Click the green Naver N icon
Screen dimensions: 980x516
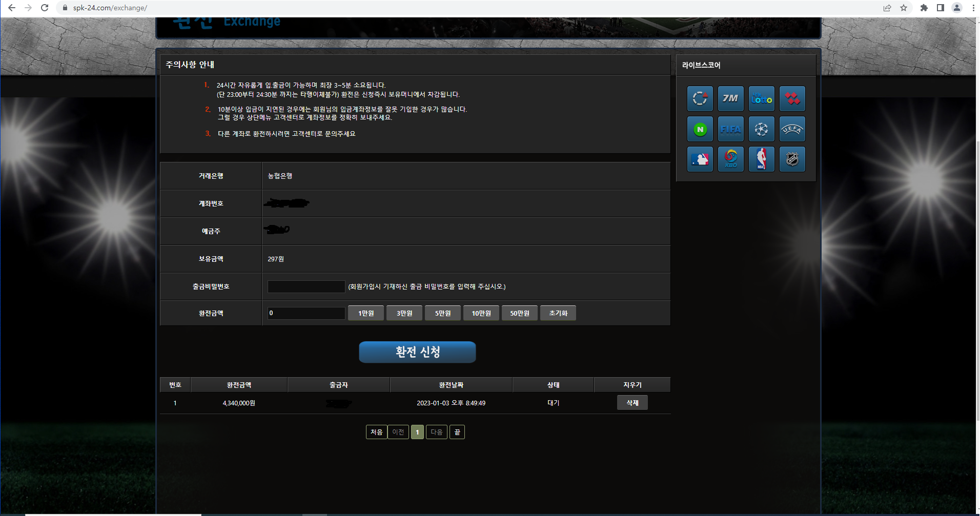tap(700, 129)
